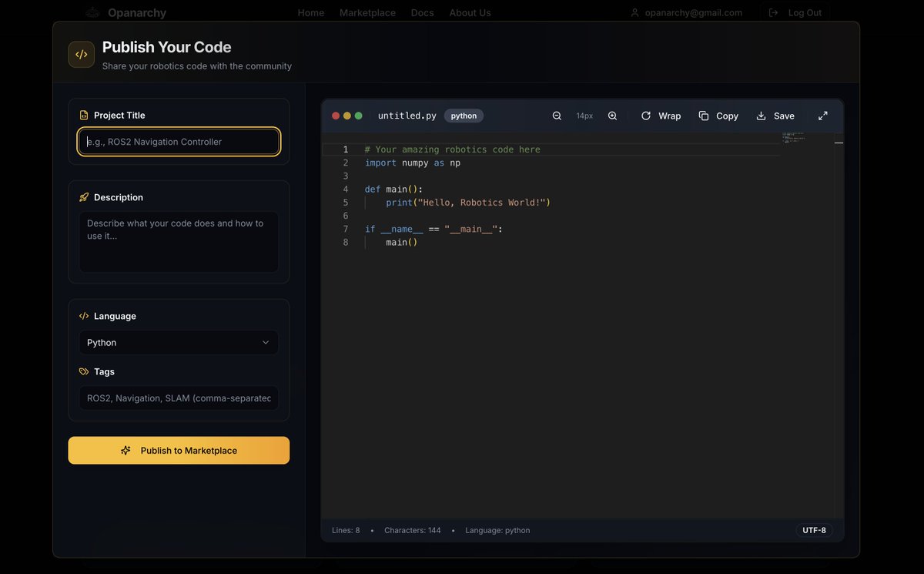
Task: Click the user profile icon beside email
Action: pos(635,12)
